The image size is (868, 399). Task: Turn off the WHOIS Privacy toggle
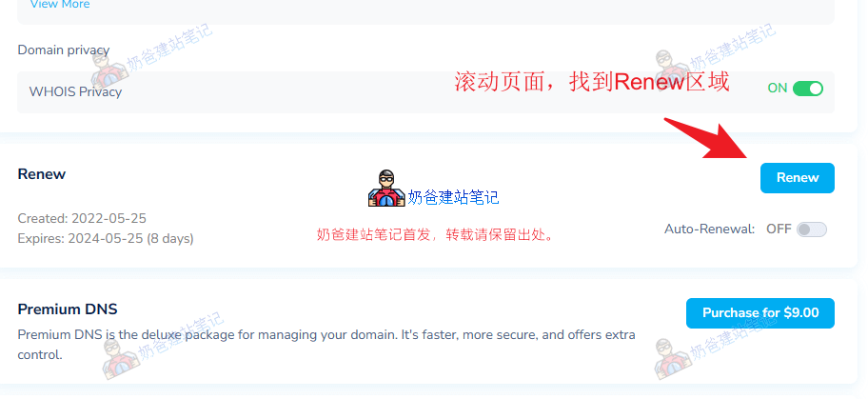[x=808, y=89]
